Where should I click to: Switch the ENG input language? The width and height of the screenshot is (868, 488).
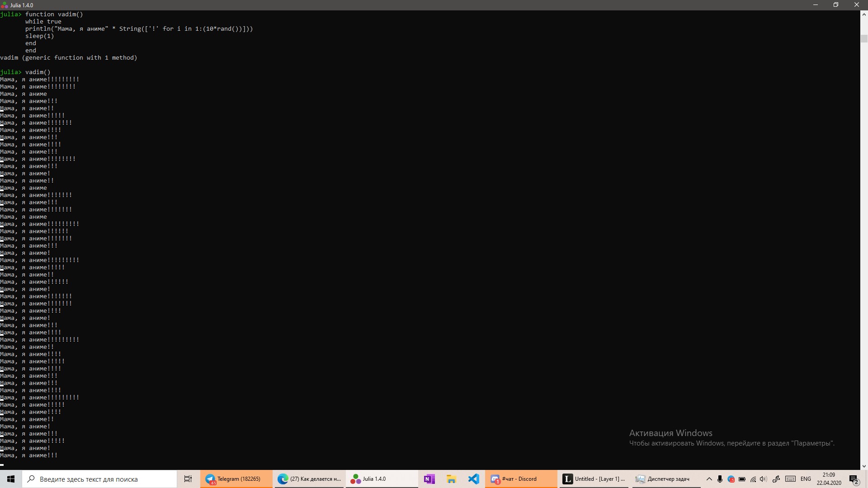pyautogui.click(x=806, y=479)
